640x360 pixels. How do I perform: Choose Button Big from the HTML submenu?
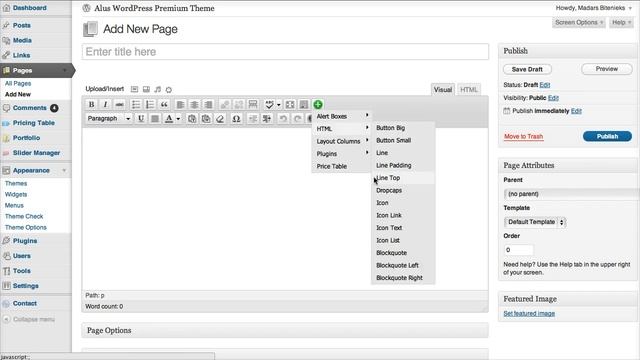[403, 128]
